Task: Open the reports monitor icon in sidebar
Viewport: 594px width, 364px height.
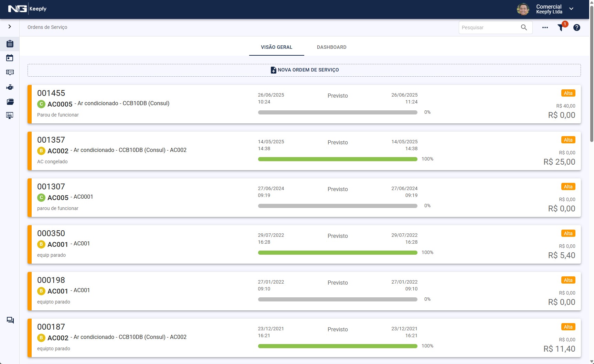Action: 10,115
